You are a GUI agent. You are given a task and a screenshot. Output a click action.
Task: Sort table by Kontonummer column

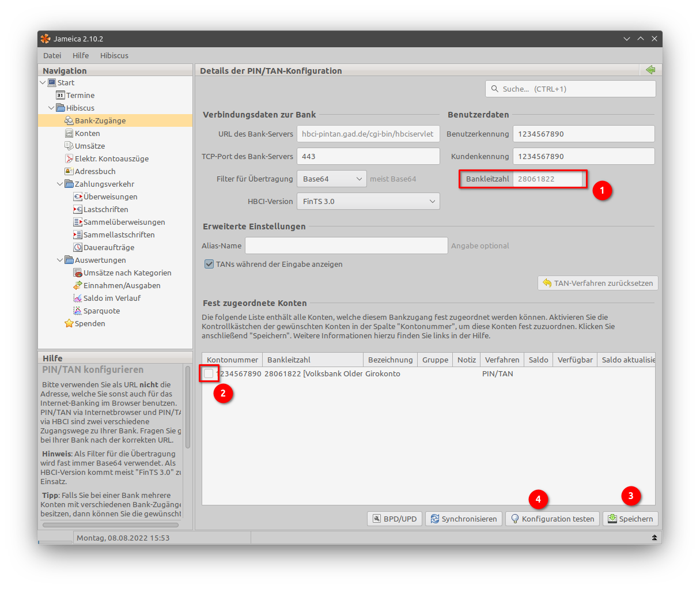pyautogui.click(x=232, y=360)
